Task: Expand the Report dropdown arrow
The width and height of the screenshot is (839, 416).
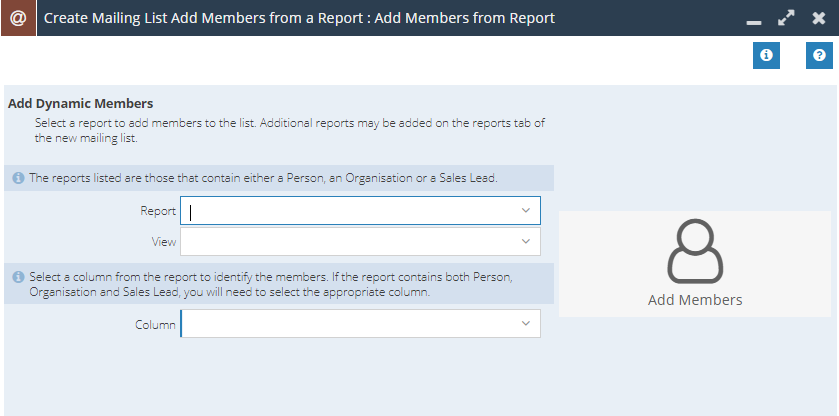Action: click(x=525, y=210)
